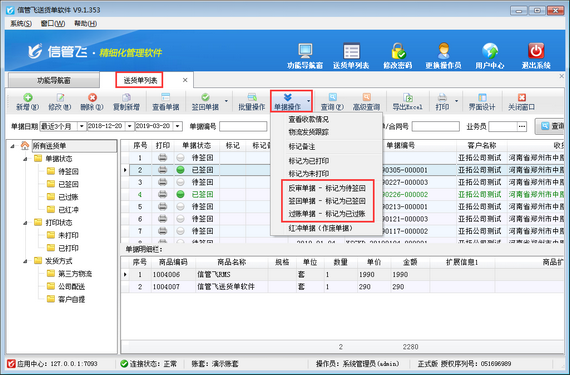The width and height of the screenshot is (570, 375).
Task: Click the 合同号 input field
Action: (x=435, y=126)
